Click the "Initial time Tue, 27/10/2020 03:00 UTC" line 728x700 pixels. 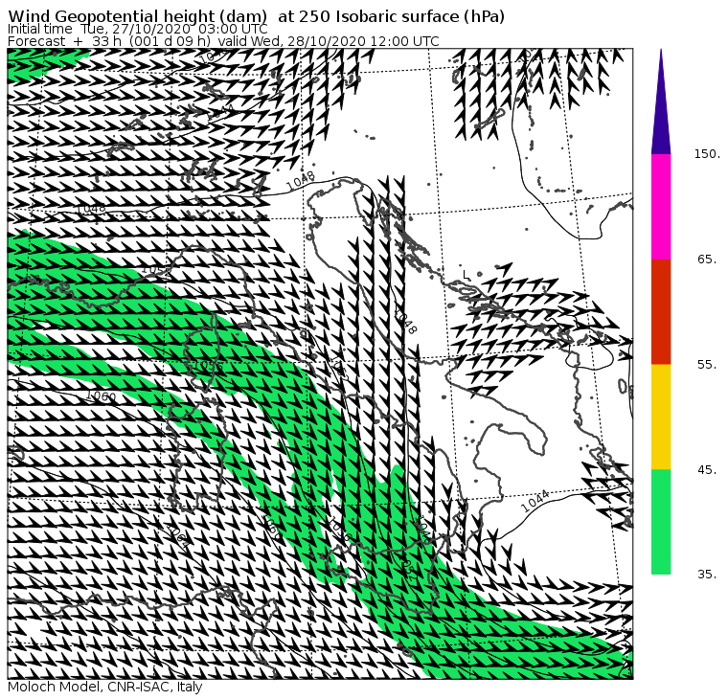pyautogui.click(x=137, y=29)
